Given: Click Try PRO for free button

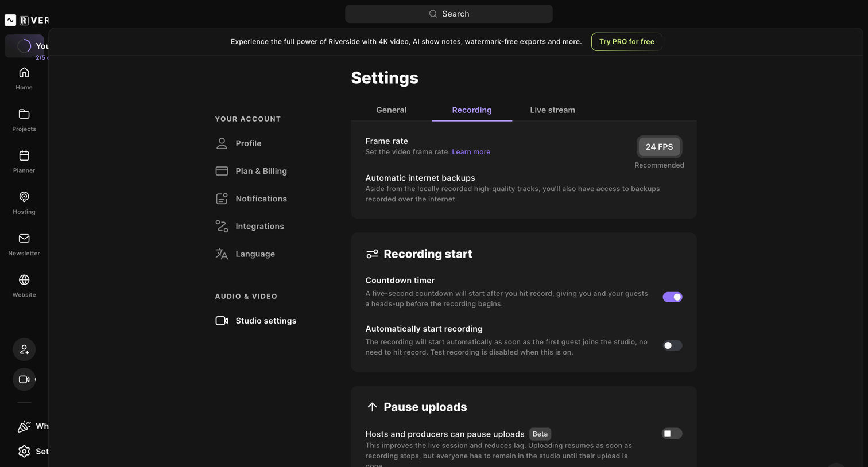Looking at the screenshot, I should (626, 42).
